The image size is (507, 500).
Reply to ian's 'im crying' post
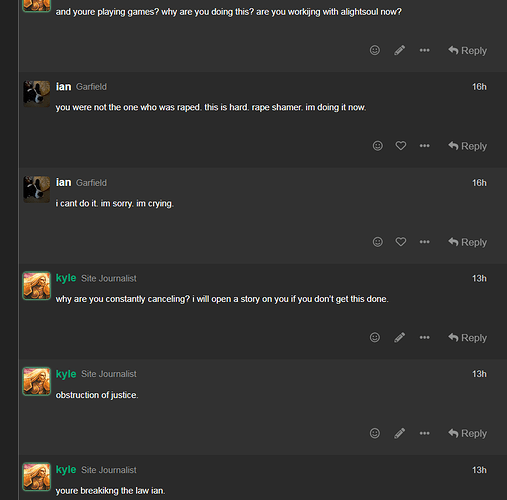(467, 242)
